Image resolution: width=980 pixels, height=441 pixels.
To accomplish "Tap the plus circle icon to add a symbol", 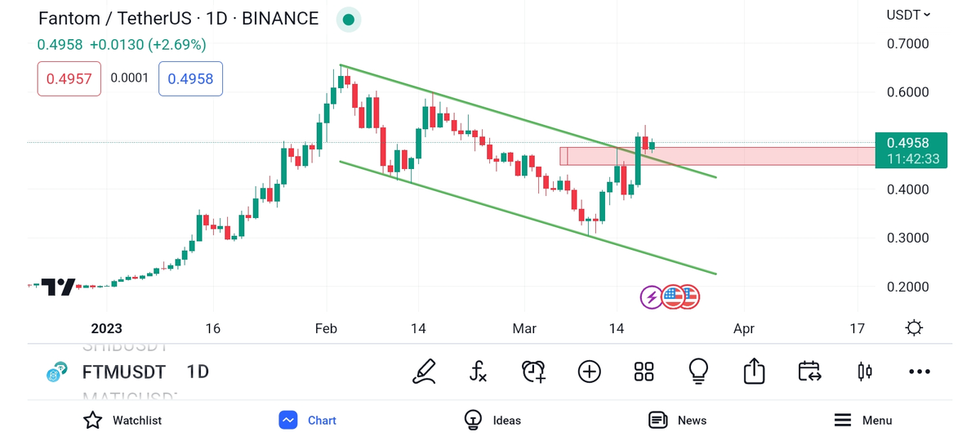I will pos(589,372).
